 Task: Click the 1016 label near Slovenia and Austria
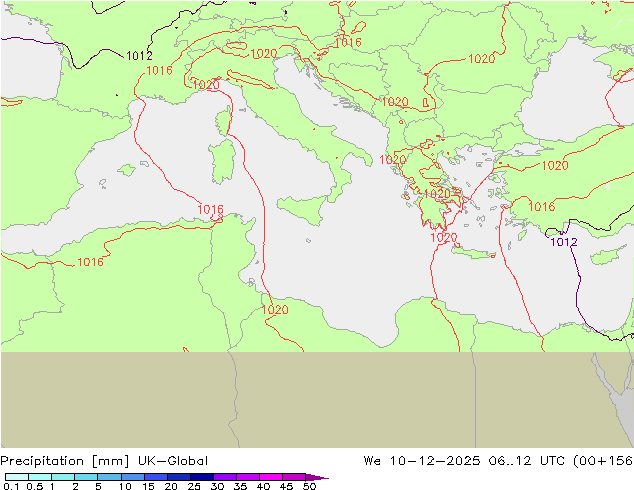[x=348, y=42]
